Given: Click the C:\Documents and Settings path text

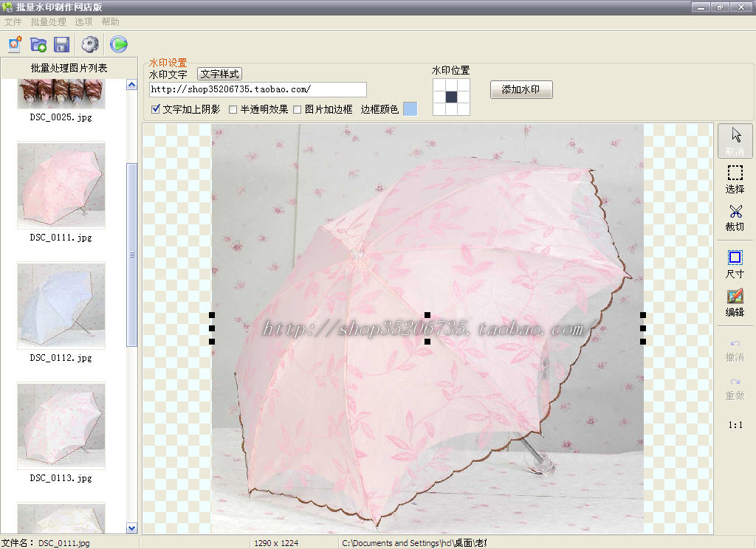Looking at the screenshot, I should (x=414, y=543).
